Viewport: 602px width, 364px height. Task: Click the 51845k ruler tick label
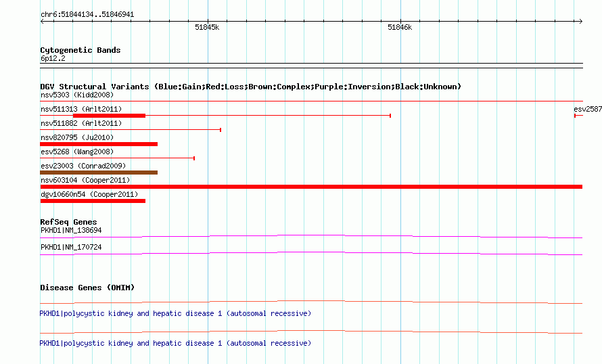(207, 27)
